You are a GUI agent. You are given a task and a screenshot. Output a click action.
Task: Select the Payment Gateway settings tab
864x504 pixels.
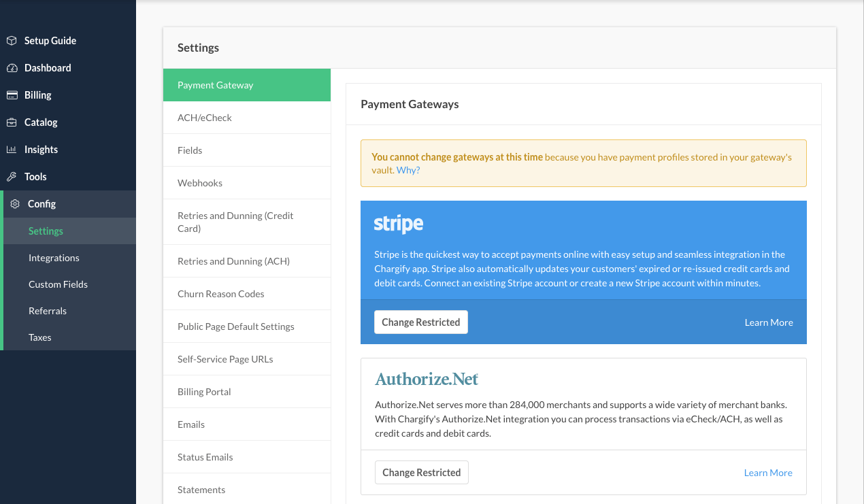247,85
